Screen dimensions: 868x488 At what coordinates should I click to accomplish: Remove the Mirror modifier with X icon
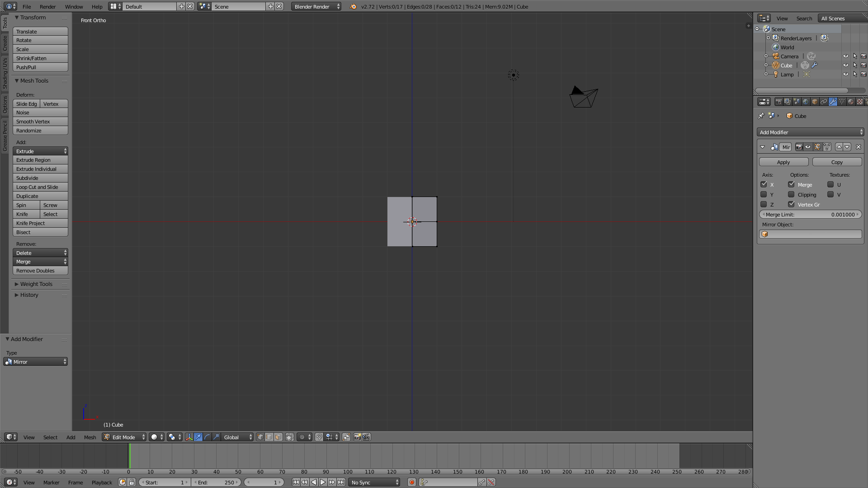click(x=859, y=147)
